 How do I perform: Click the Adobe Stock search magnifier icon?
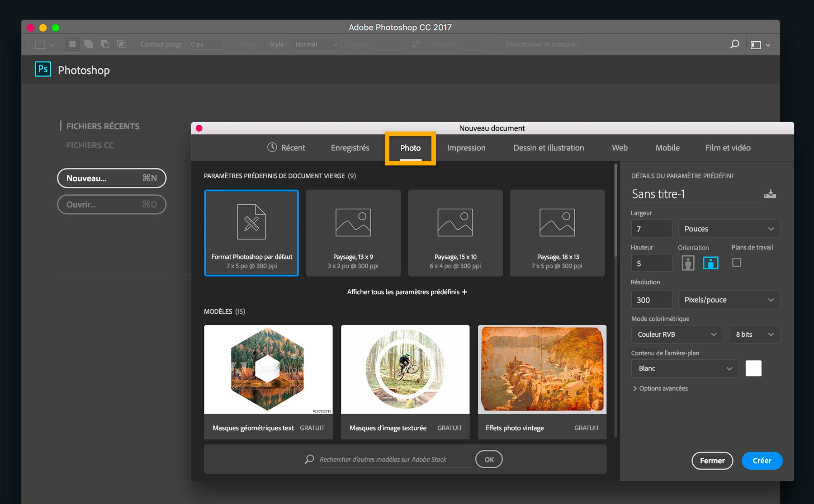pos(309,459)
